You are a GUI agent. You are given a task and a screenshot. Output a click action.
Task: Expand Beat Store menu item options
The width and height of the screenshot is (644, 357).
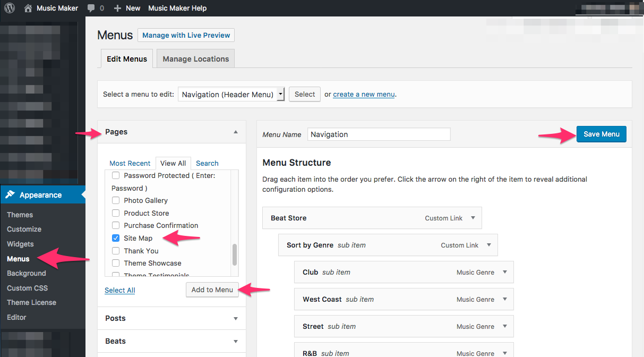pos(473,218)
